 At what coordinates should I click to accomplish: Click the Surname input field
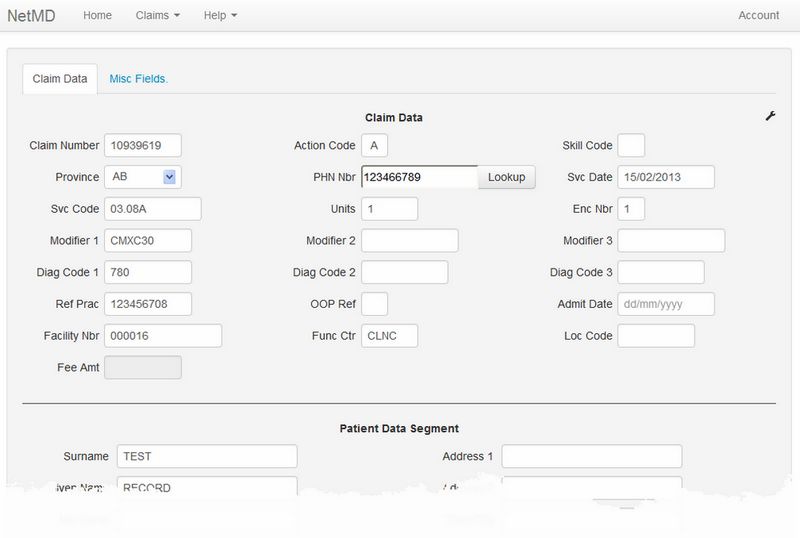pyautogui.click(x=207, y=456)
